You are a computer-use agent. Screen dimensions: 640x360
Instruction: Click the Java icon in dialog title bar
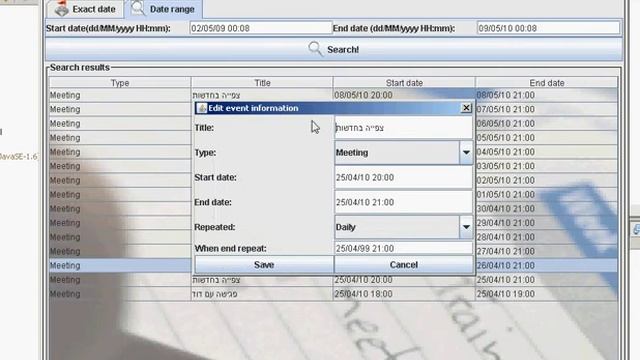click(201, 108)
